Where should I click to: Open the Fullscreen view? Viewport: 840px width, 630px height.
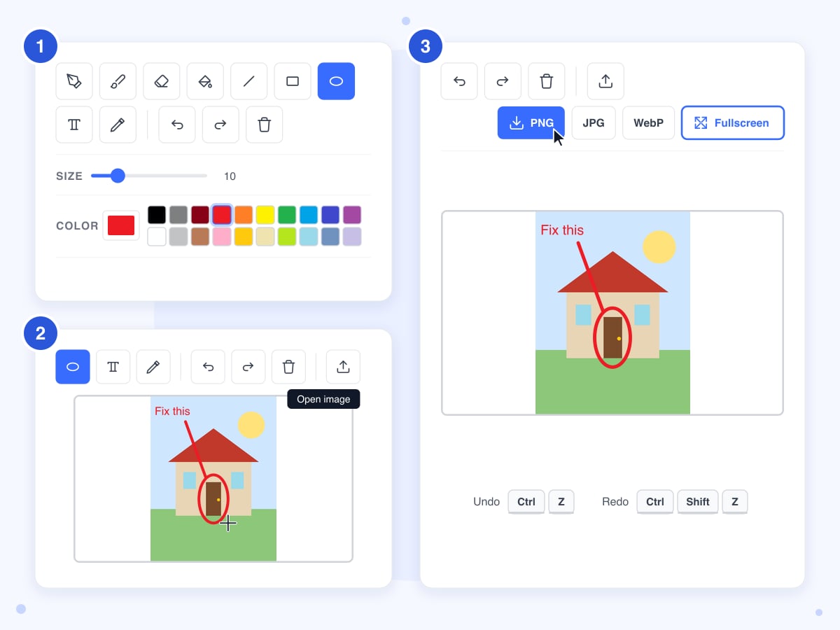tap(733, 122)
